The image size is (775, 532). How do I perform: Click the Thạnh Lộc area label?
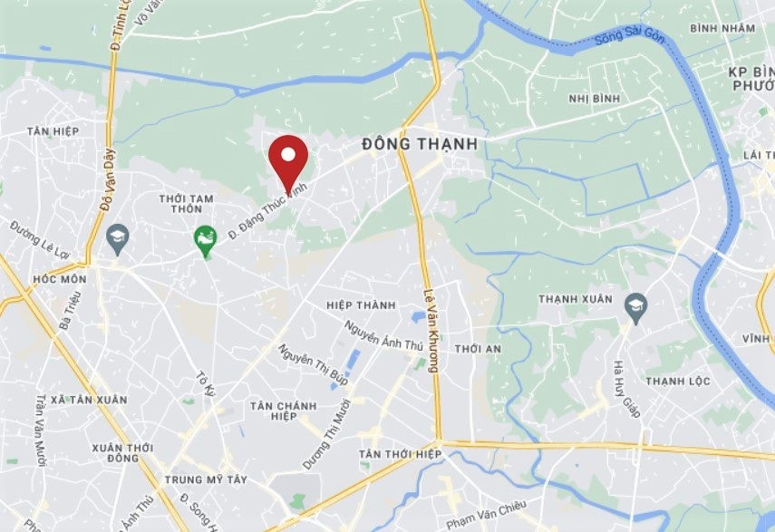(x=678, y=382)
